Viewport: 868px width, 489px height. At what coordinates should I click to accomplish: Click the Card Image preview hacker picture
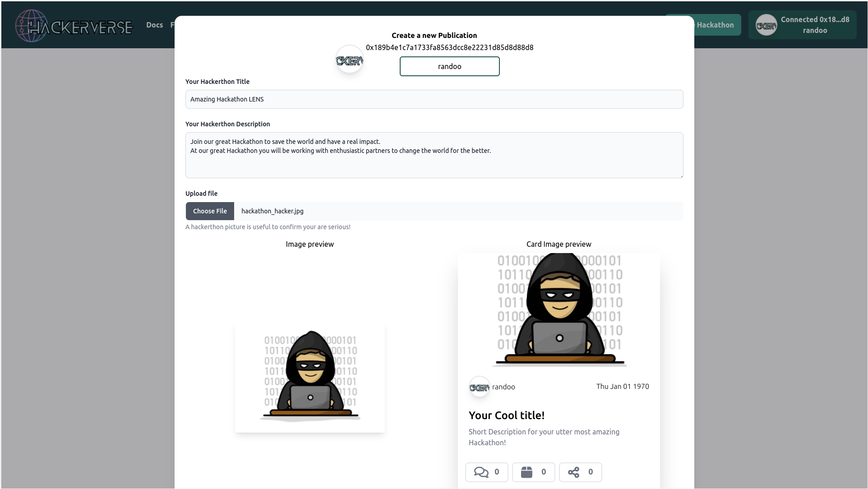[559, 310]
